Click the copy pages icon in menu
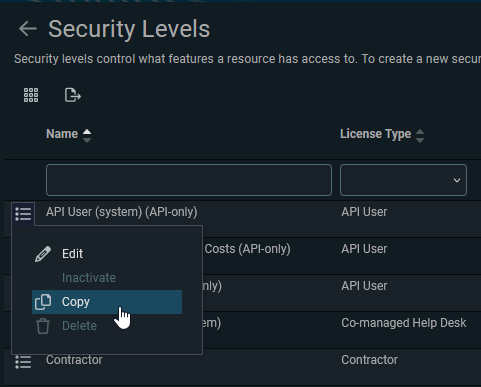The width and height of the screenshot is (481, 387). tap(43, 302)
